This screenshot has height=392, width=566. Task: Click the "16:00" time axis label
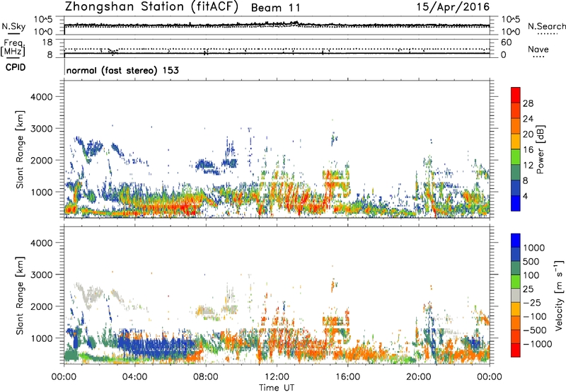pyautogui.click(x=347, y=377)
